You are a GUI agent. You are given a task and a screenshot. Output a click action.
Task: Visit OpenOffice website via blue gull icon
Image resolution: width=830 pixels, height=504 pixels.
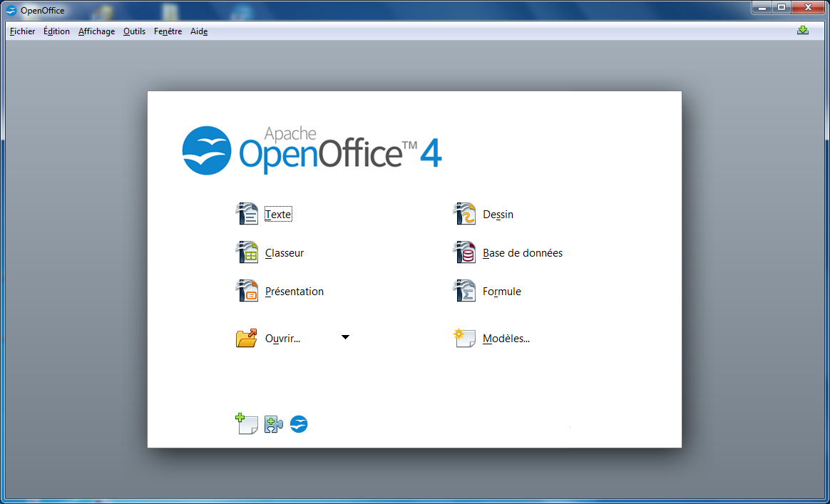click(x=299, y=424)
